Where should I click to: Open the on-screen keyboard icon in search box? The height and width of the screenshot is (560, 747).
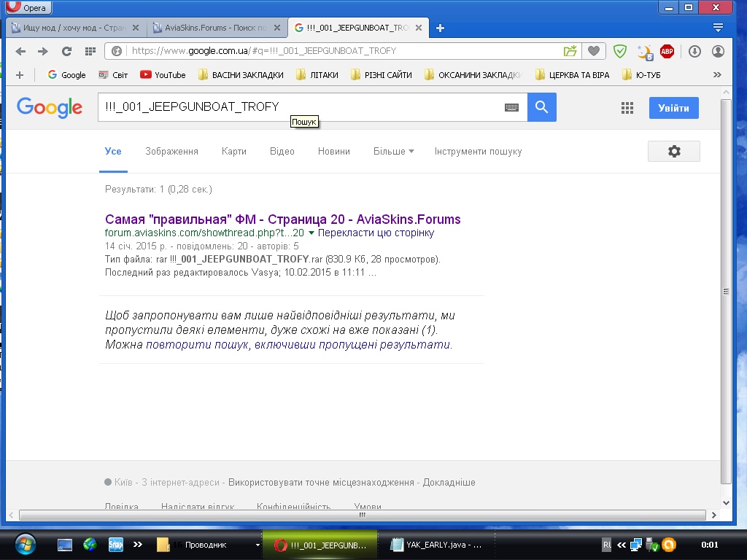(x=511, y=108)
